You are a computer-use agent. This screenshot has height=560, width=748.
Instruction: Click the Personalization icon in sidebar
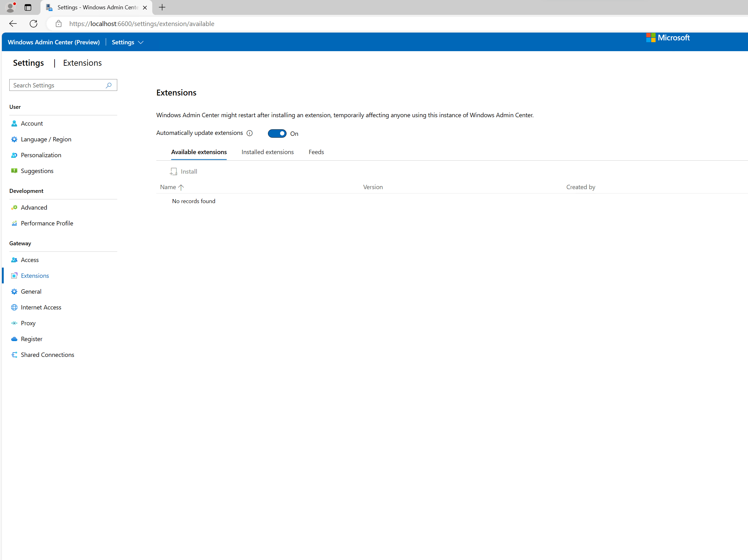coord(14,155)
